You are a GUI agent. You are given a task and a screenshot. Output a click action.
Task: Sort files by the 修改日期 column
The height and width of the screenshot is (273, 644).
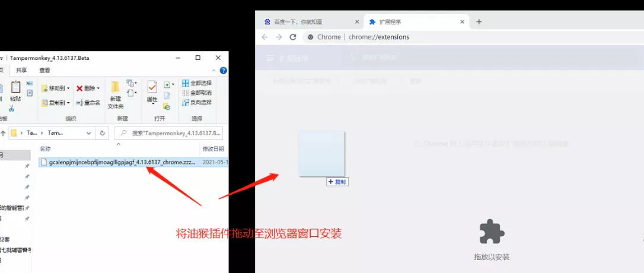213,148
